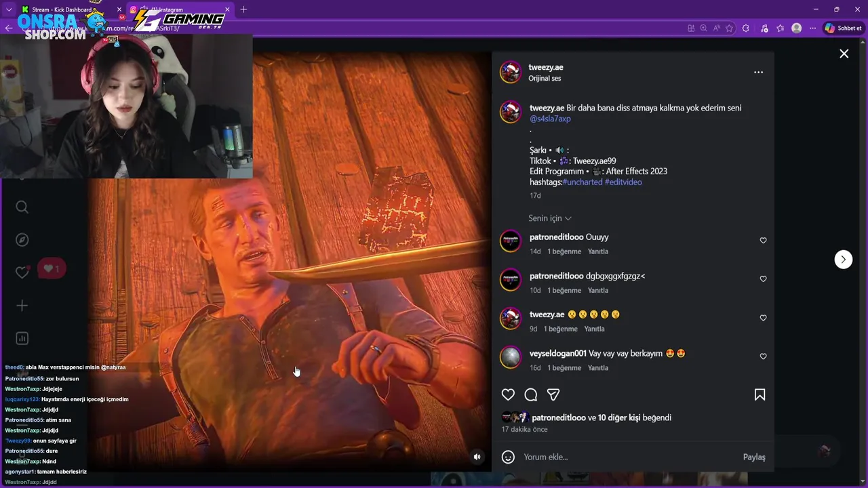The image size is (868, 488).
Task: Open Read Aloud 'A' icon
Action: coord(717,28)
